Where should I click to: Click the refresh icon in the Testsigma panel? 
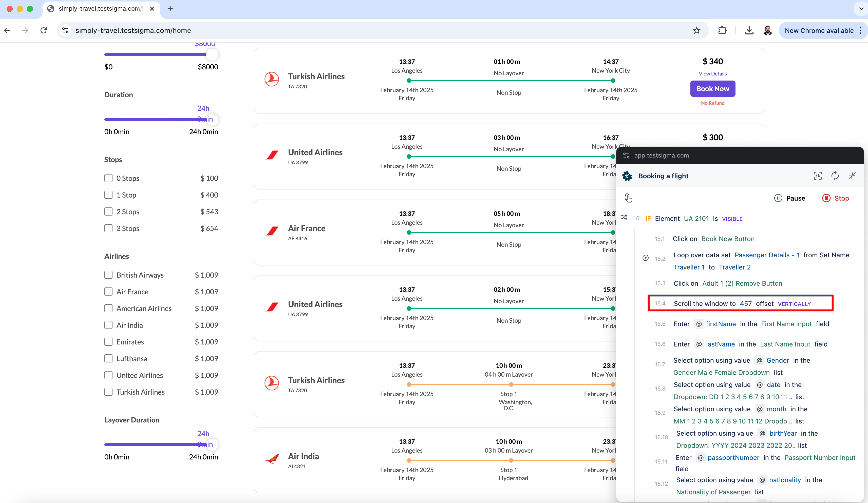point(835,176)
